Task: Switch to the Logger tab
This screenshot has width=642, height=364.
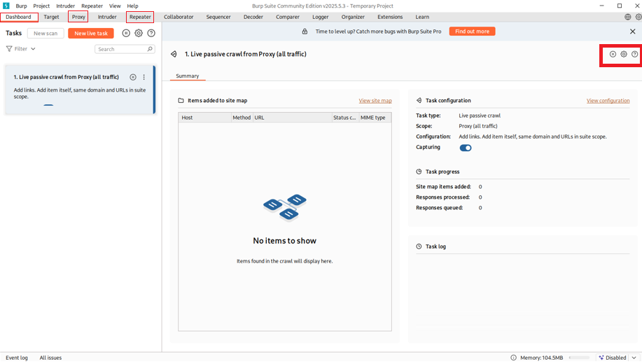Action: click(320, 17)
